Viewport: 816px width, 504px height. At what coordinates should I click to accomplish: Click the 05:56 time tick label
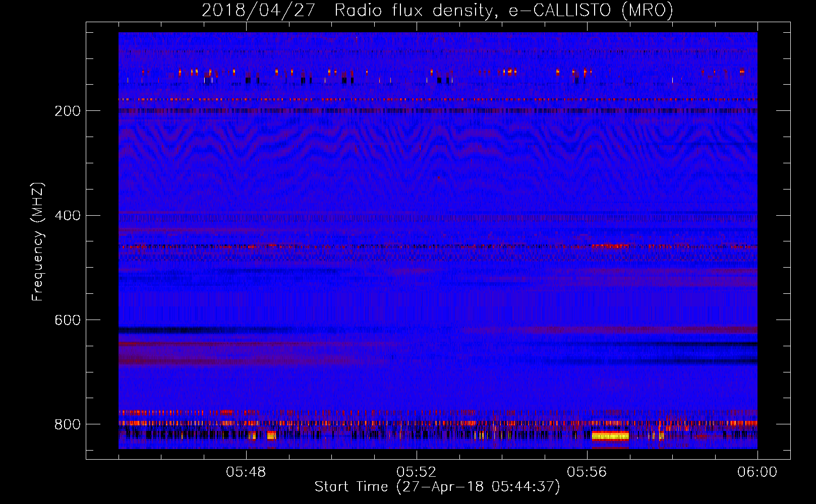587,472
